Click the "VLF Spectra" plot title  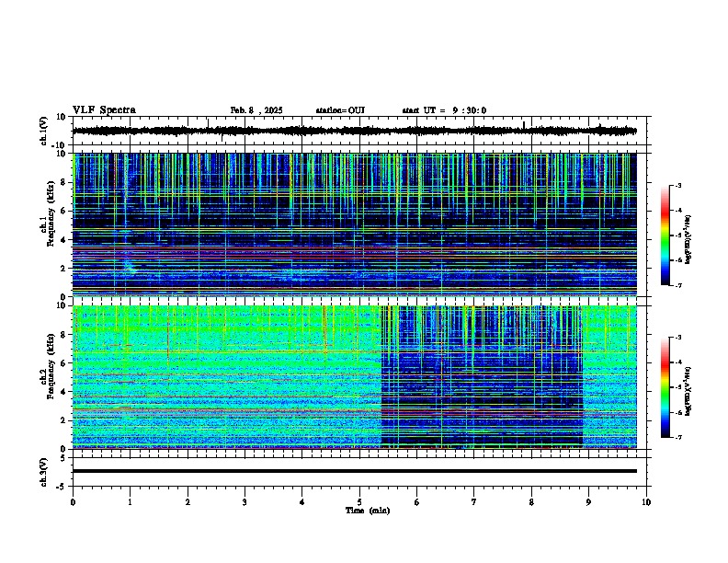tap(104, 110)
